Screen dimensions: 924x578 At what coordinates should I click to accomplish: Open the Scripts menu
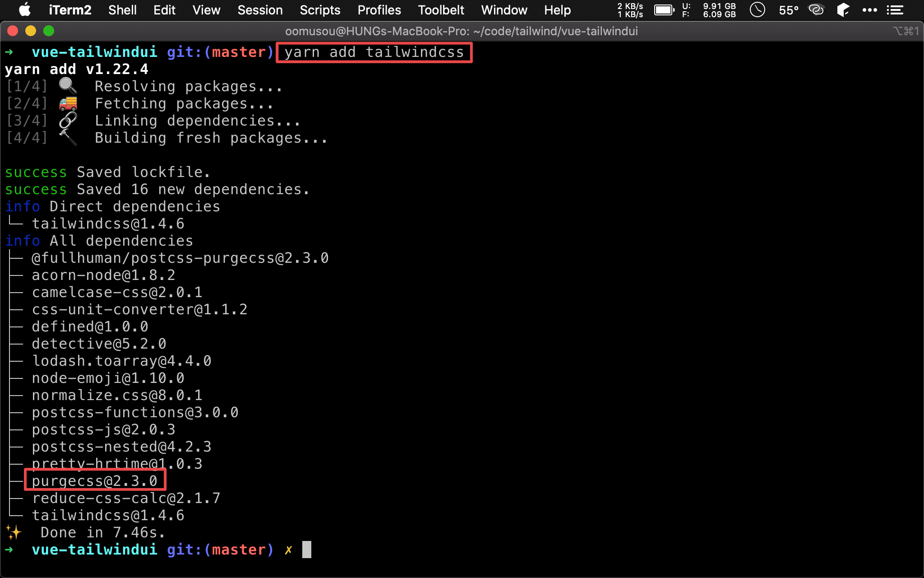320,10
